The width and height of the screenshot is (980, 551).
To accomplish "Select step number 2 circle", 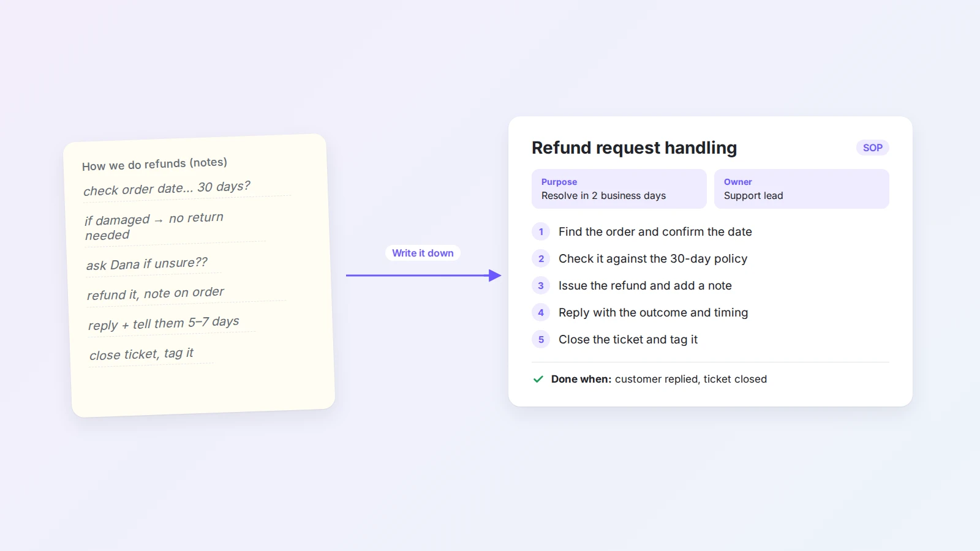I will [x=541, y=258].
